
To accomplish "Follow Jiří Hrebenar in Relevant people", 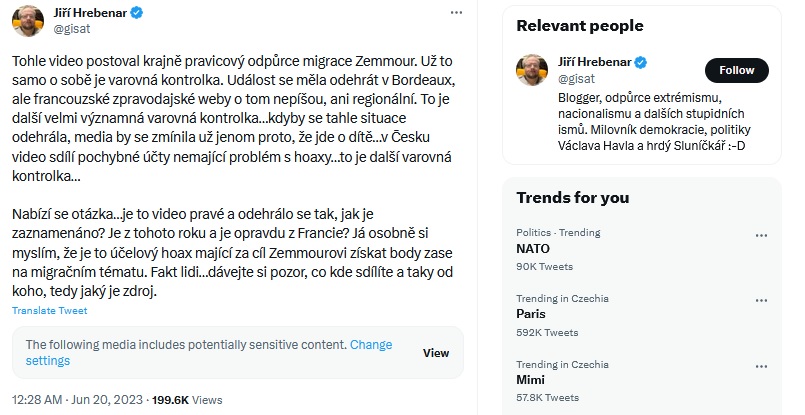I will pos(736,71).
